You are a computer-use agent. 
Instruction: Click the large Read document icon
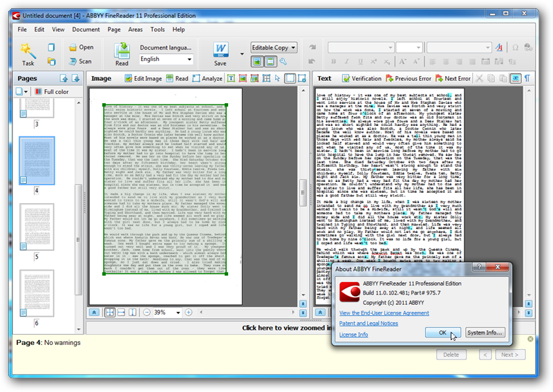tap(122, 50)
